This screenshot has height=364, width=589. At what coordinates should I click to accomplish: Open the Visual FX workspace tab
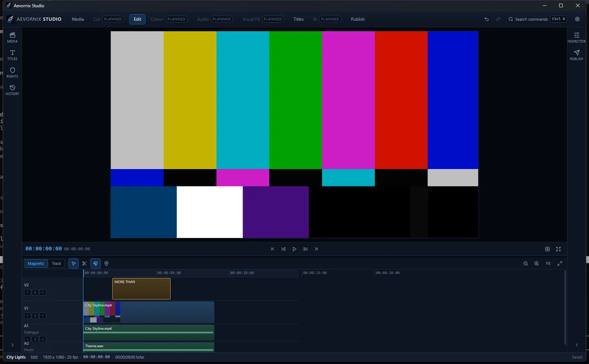[263, 19]
